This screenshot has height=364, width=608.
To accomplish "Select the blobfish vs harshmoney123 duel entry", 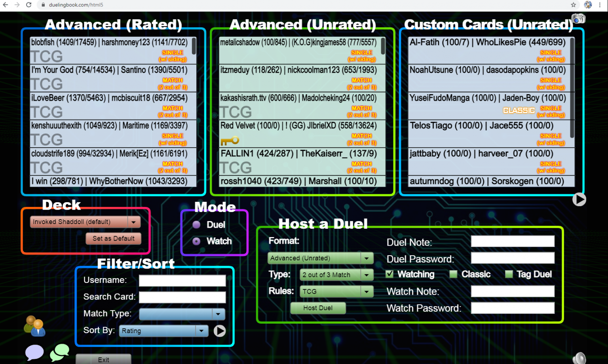I will coord(111,50).
